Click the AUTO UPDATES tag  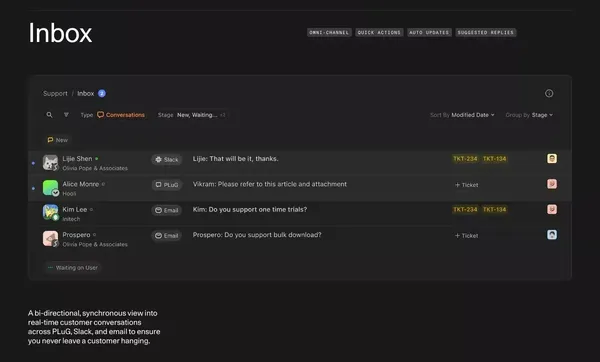(429, 33)
